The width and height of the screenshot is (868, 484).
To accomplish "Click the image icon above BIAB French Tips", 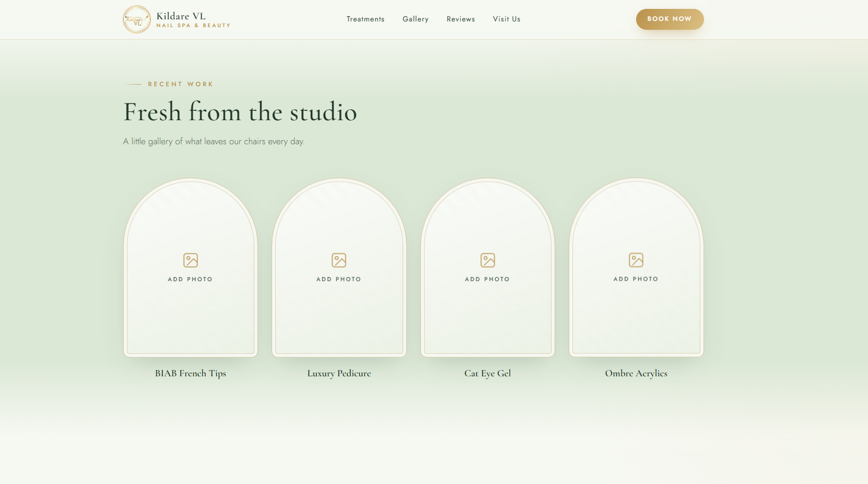I will click(x=191, y=260).
